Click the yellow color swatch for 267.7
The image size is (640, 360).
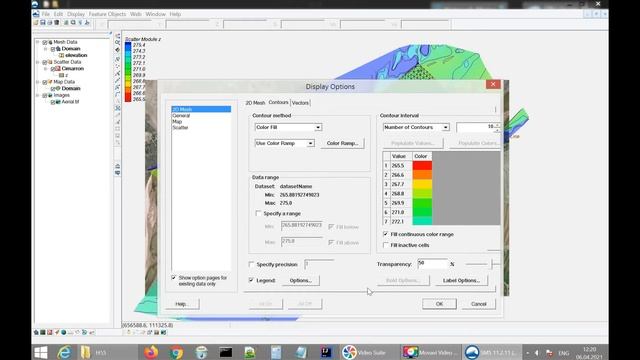[x=422, y=184]
